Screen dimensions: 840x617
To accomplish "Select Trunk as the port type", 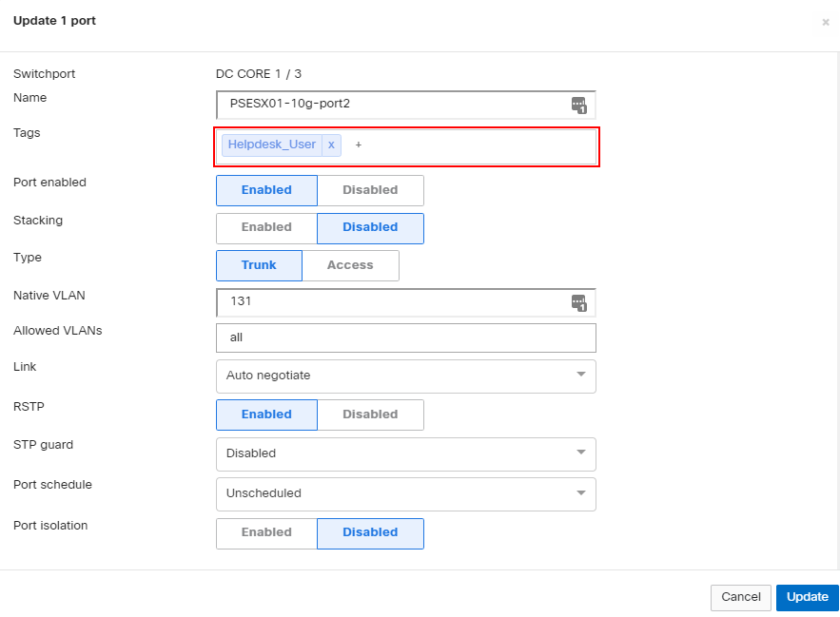I will [259, 265].
